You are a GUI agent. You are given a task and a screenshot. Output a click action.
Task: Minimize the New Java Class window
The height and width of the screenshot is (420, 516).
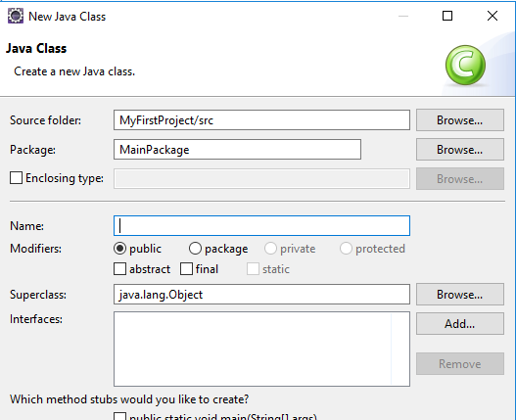coord(403,16)
